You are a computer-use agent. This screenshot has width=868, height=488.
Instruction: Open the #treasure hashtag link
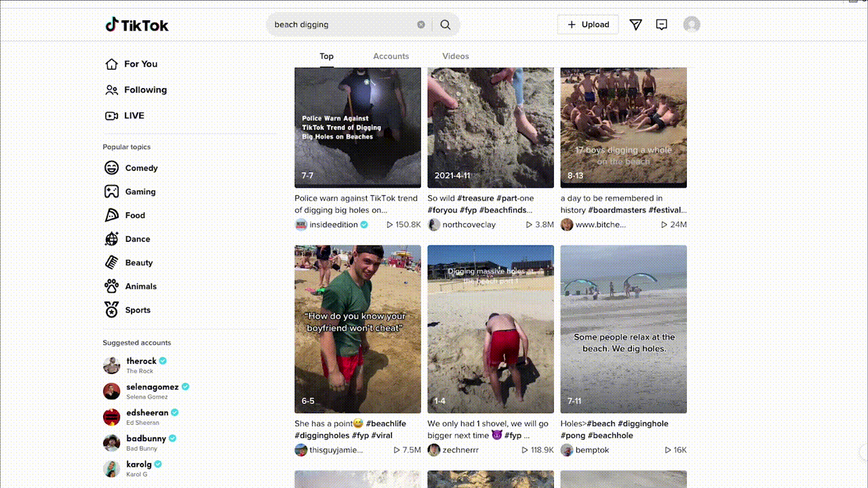tap(476, 198)
